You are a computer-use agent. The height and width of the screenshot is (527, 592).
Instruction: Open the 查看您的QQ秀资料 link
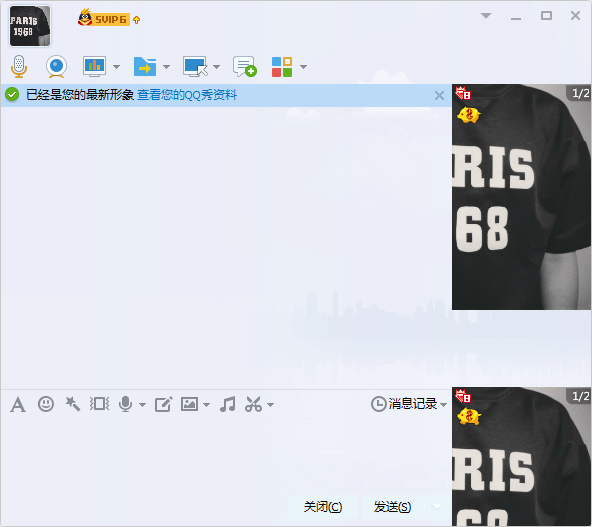coord(187,95)
